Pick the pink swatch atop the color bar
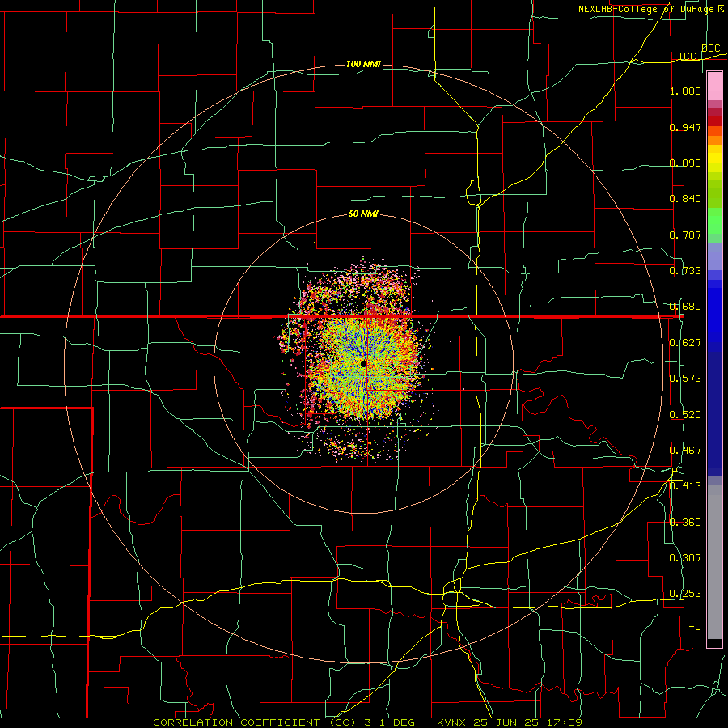Viewport: 728px width, 728px height. coord(714,86)
